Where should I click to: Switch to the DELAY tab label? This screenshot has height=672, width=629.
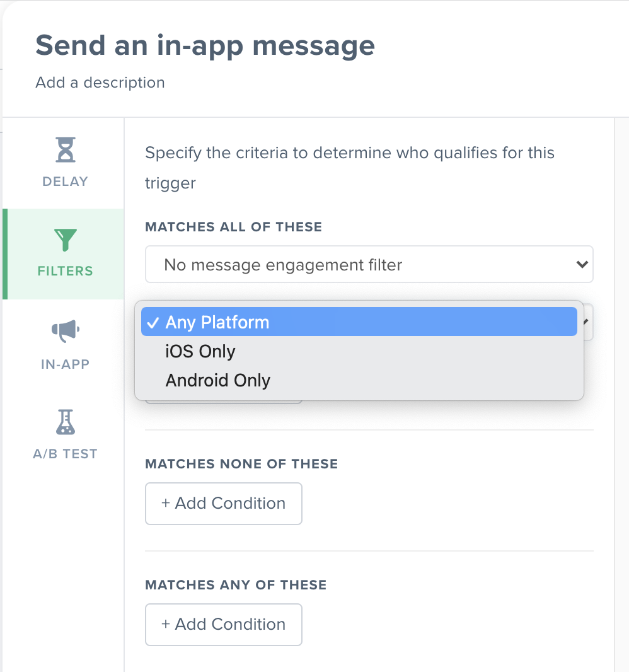(x=65, y=182)
